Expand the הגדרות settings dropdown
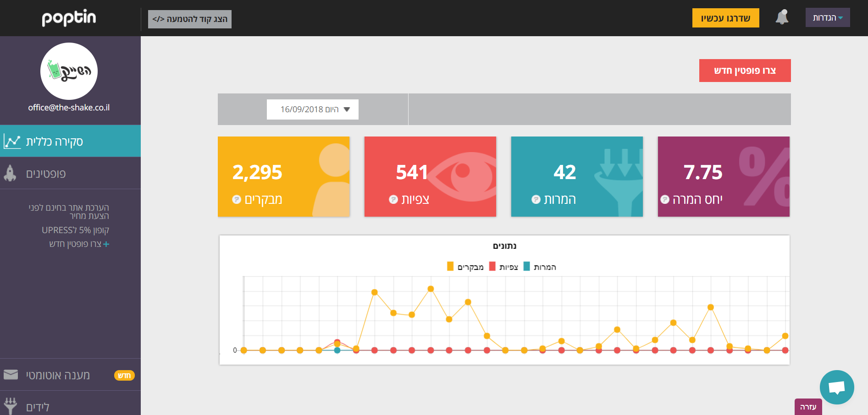 point(827,18)
